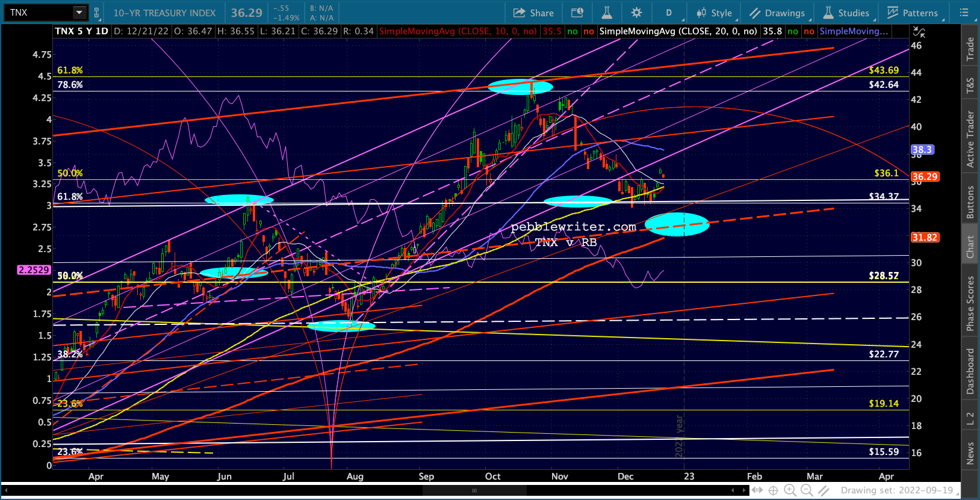
Task: Open the TNX symbol dropdown arrow
Action: tap(79, 13)
